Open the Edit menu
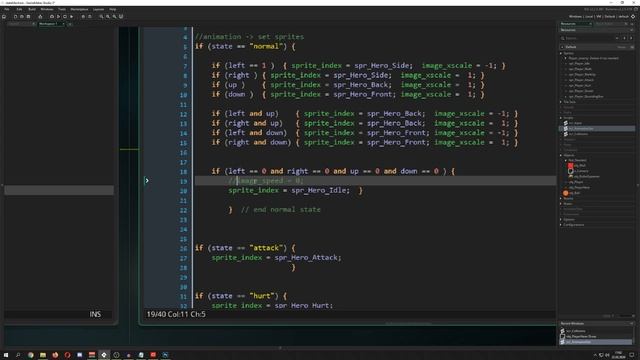The height and width of the screenshot is (360, 640). pyautogui.click(x=19, y=9)
